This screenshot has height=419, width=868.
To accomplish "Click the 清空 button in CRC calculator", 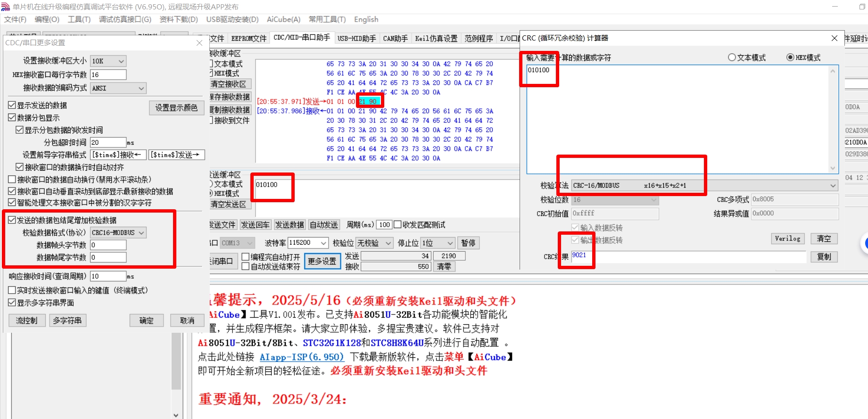I will pyautogui.click(x=824, y=238).
